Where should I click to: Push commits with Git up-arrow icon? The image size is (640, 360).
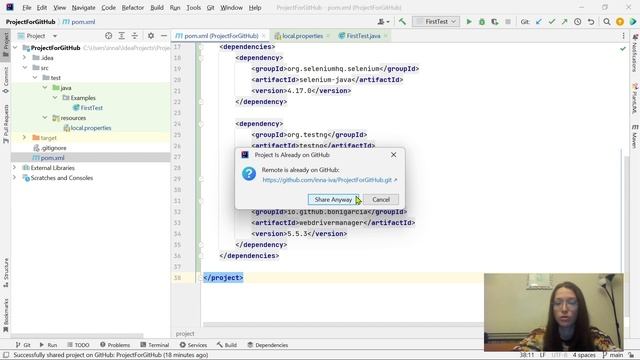pyautogui.click(x=564, y=22)
